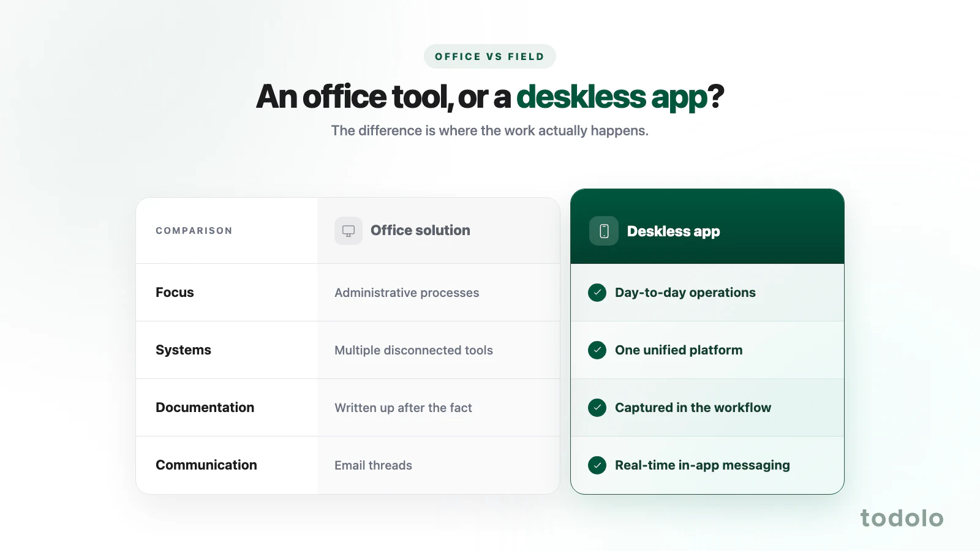
Task: Click the Email threads cell
Action: [x=439, y=465]
